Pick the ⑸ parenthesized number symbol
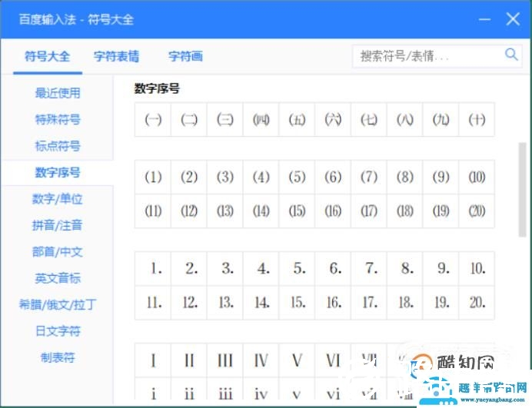532x408 pixels. [297, 177]
